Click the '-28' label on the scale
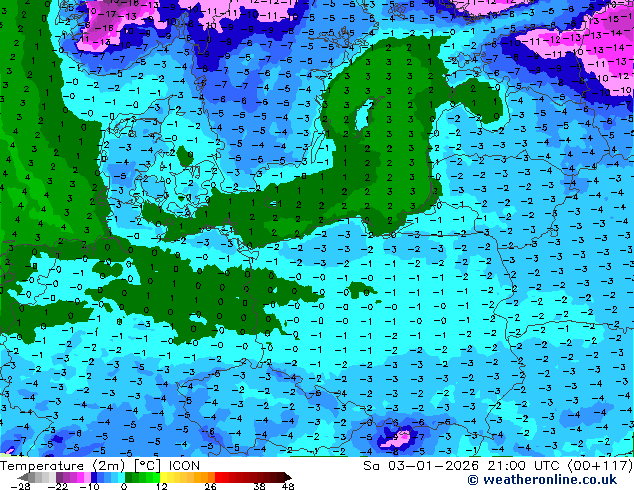Screen dimensions: 634x490 (20, 486)
